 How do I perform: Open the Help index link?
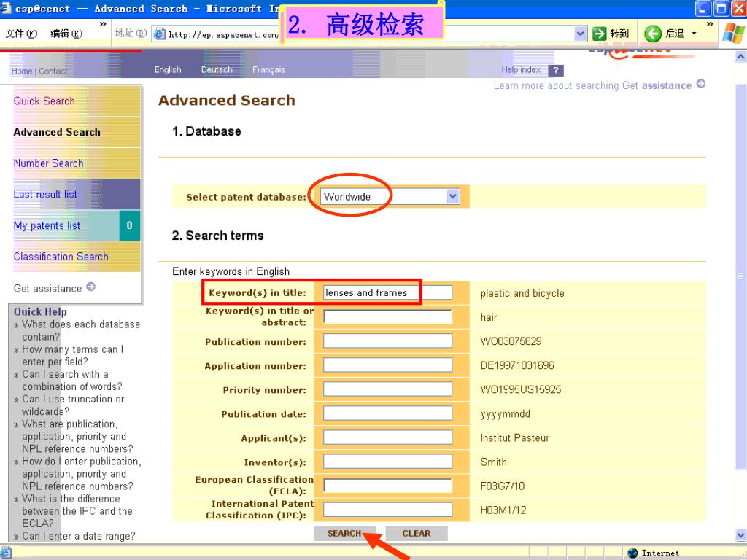point(521,69)
